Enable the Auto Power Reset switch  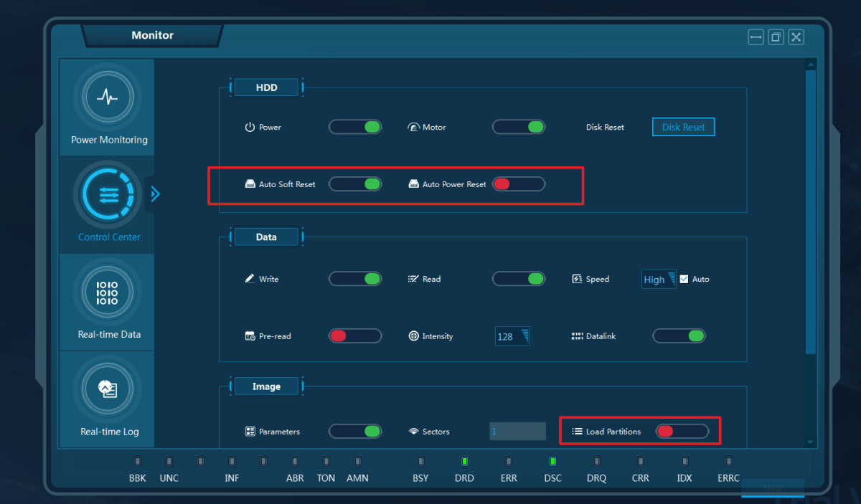click(x=518, y=184)
